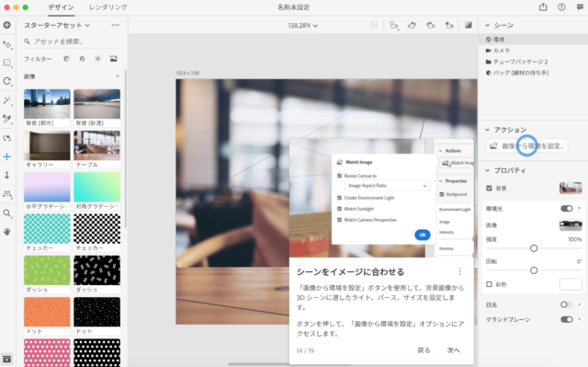The image size is (588, 367).
Task: Select the 背景 (都市) image asset
Action: pos(47,108)
